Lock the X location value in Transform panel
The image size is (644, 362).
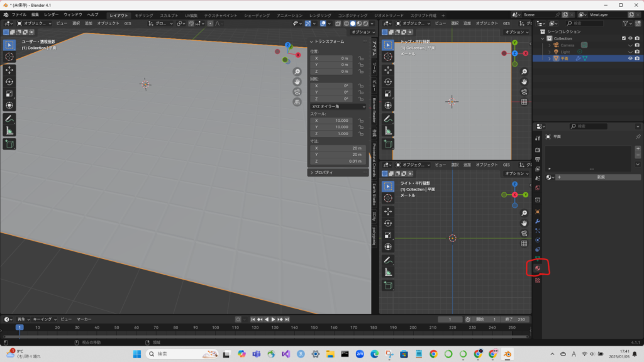tap(361, 58)
